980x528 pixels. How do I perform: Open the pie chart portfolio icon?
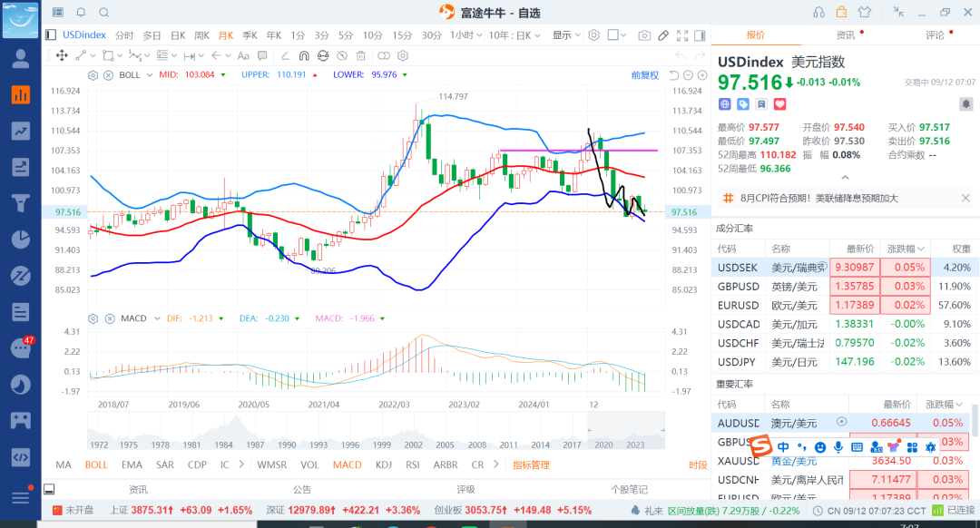(x=21, y=240)
